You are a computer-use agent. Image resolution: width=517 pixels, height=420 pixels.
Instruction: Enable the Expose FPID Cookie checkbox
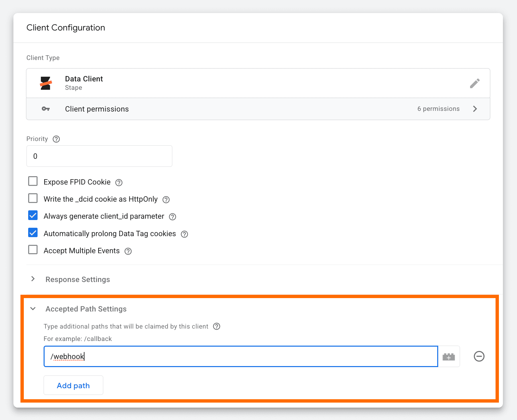[x=33, y=181]
